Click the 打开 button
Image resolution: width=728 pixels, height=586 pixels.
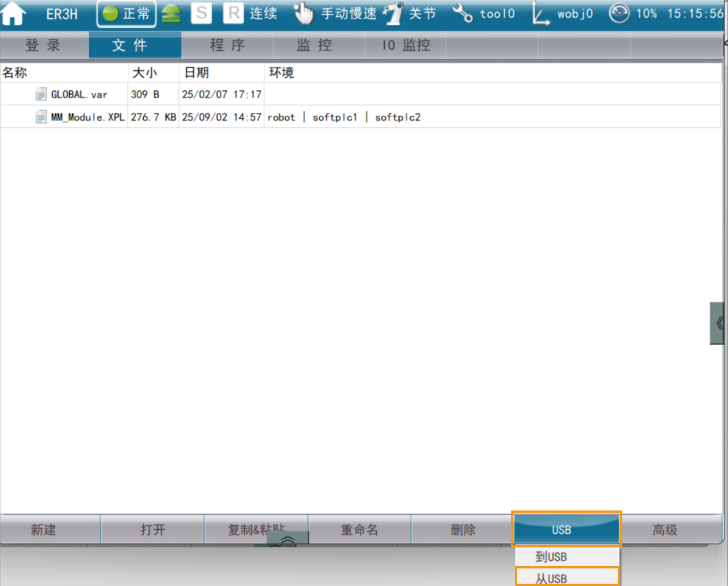(x=152, y=530)
